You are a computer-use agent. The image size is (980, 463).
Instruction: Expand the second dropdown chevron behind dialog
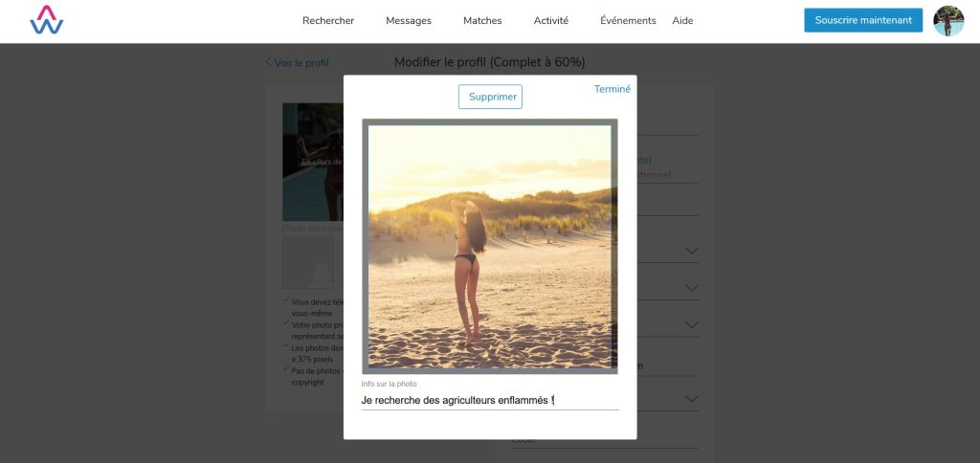[691, 288]
